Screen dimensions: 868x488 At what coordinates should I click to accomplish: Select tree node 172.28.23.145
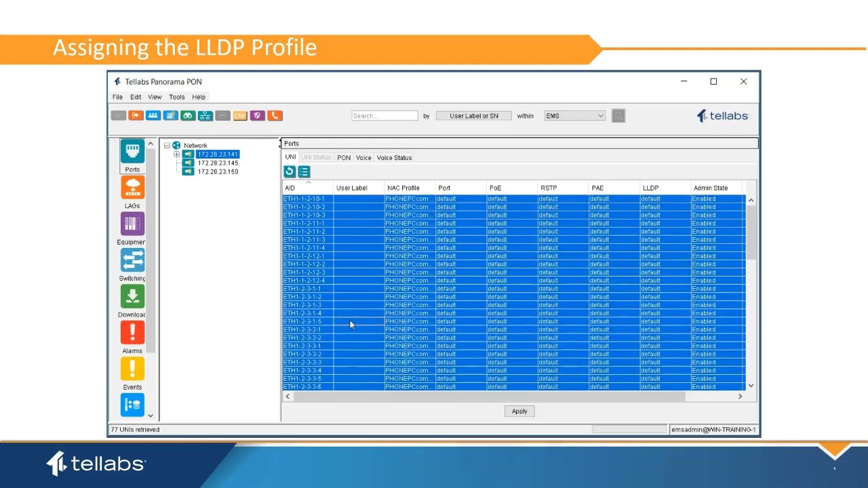coord(218,163)
